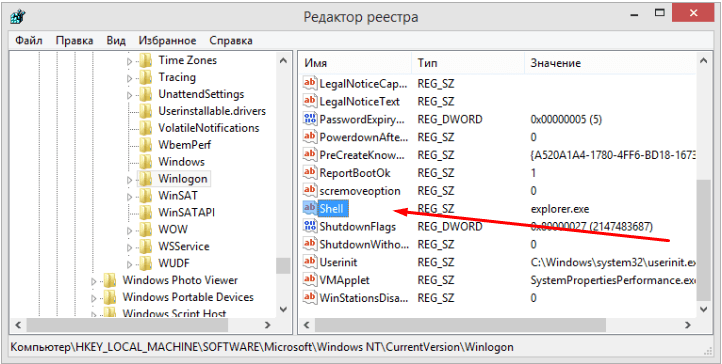Click the WinSATAPI folder icon

146,213
